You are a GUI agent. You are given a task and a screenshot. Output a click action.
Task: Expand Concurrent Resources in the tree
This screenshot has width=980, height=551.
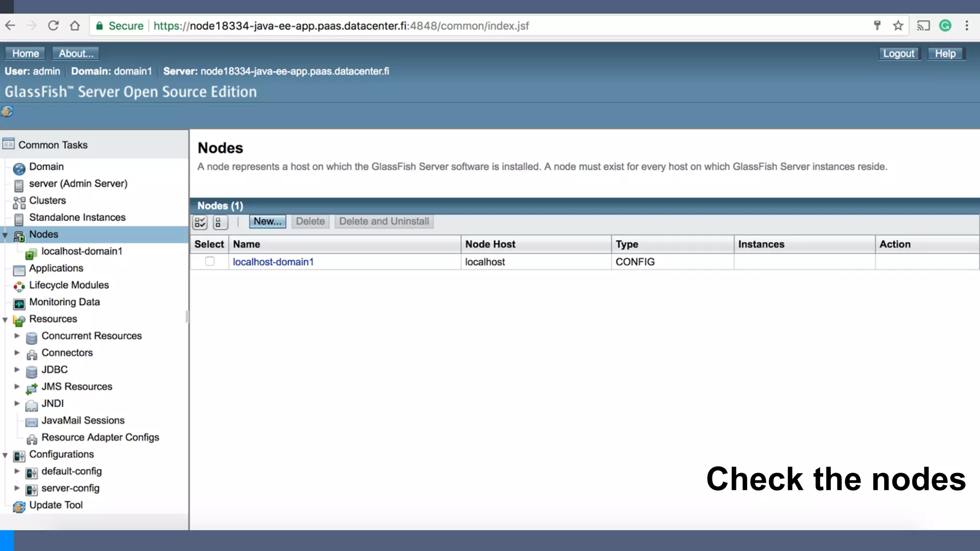(17, 336)
